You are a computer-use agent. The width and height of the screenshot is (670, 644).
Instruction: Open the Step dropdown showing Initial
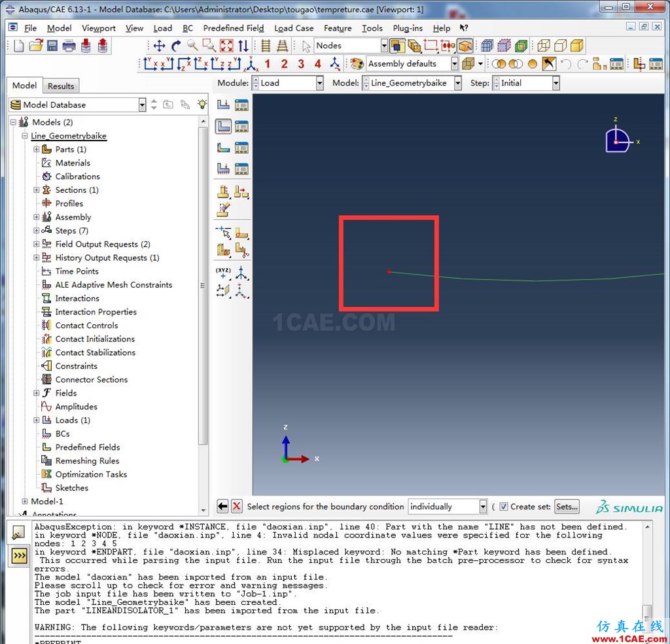(x=525, y=83)
